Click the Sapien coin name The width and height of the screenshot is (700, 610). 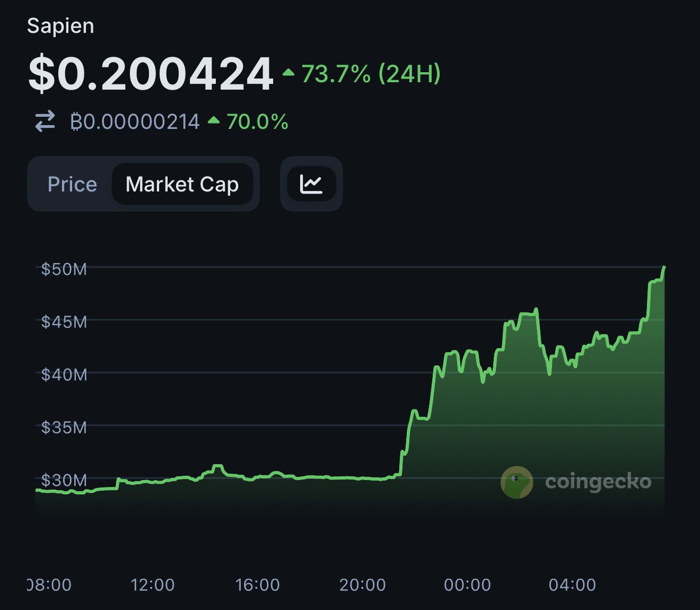60,26
